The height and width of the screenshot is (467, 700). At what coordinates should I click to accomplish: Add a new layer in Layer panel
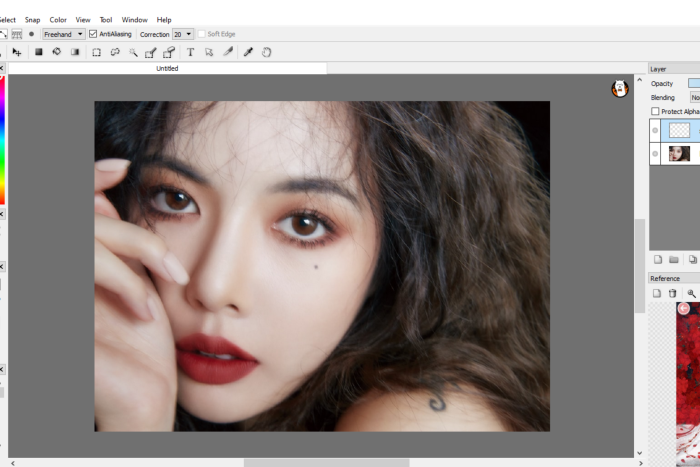(x=658, y=259)
